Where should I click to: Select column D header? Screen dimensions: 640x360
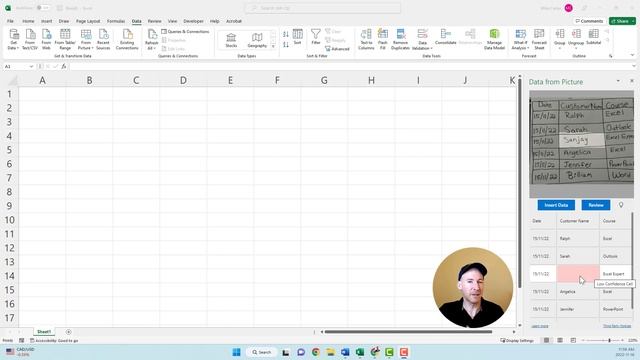(x=183, y=80)
